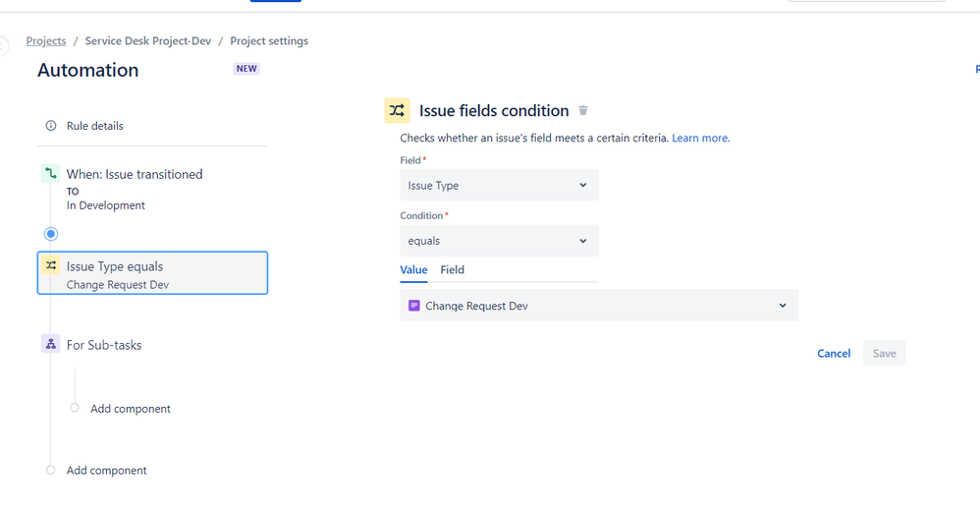Switch to the Field tab
The height and width of the screenshot is (516, 980).
pos(452,269)
